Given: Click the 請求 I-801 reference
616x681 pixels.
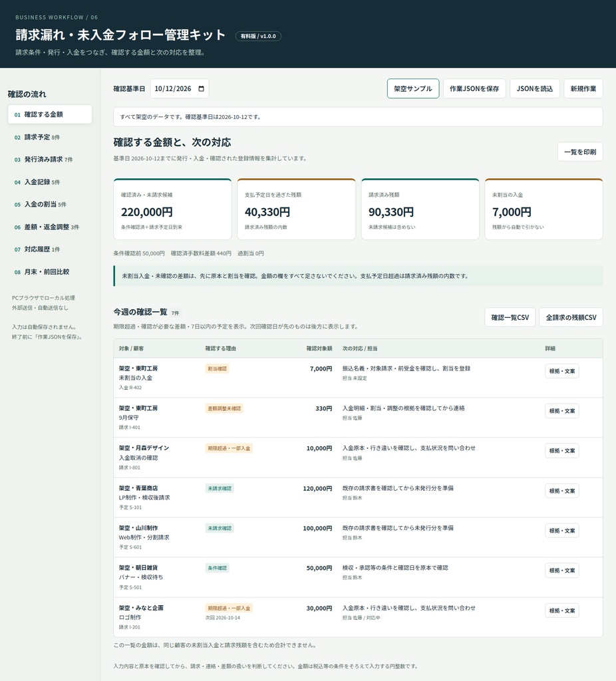Looking at the screenshot, I should [x=130, y=468].
